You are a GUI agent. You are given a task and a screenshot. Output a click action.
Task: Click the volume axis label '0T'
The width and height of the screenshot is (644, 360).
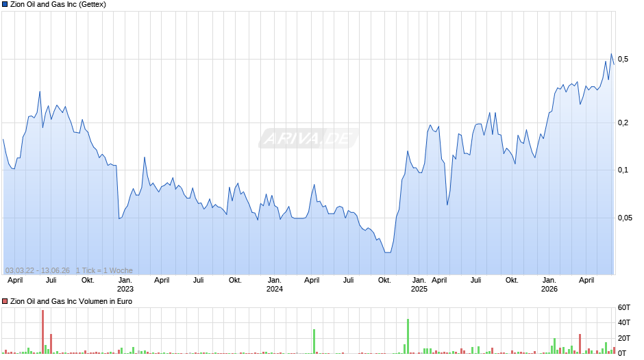click(622, 353)
